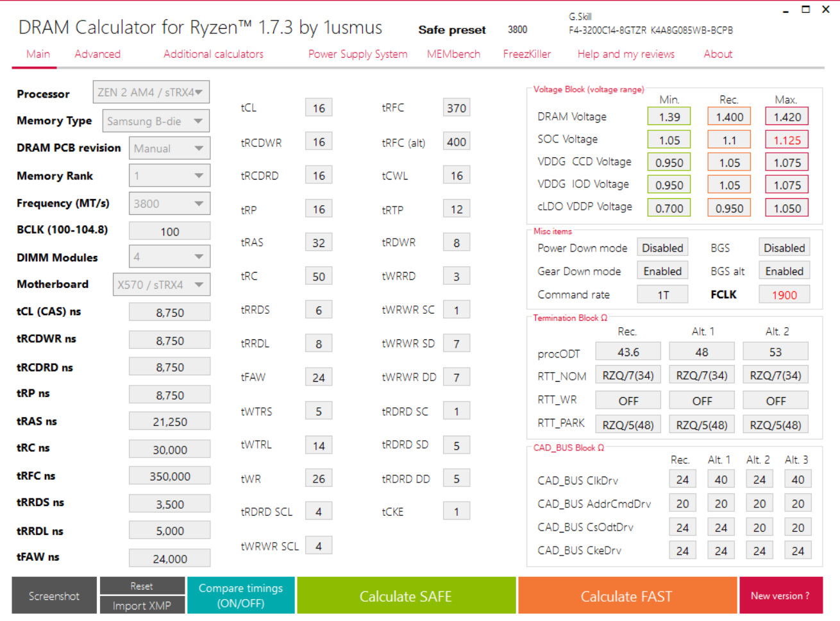This screenshot has width=840, height=621.
Task: Click Import XMP button
Action: (142, 606)
